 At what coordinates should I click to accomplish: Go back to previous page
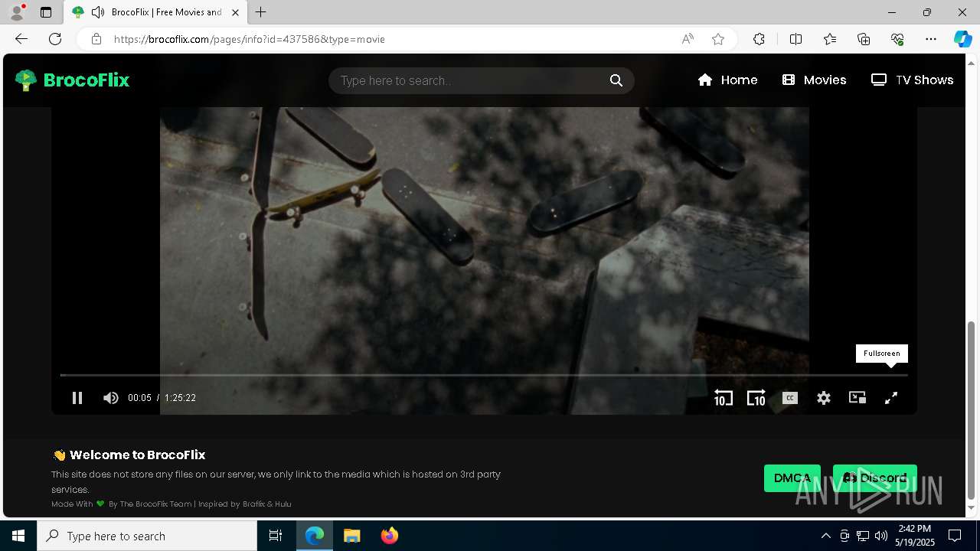21,39
